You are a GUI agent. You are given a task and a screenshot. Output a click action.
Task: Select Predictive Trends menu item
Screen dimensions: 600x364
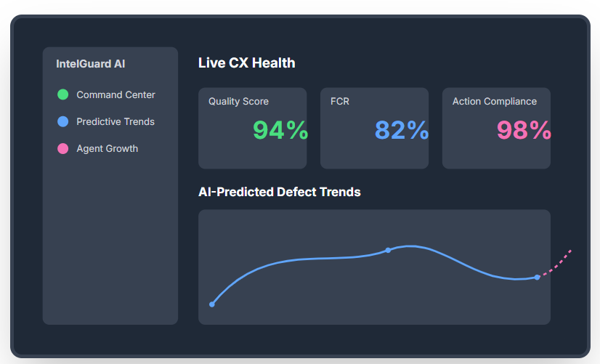tap(115, 121)
